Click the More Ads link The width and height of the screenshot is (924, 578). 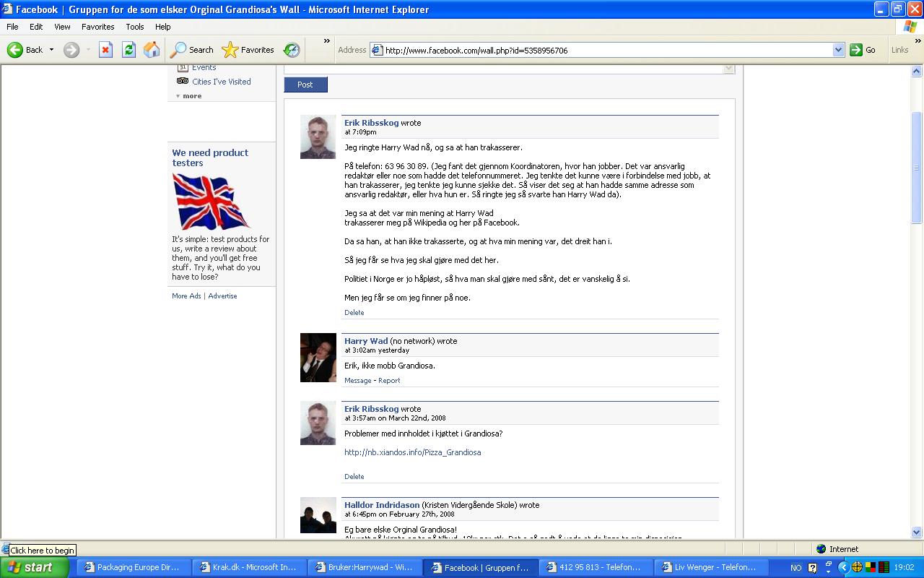186,296
